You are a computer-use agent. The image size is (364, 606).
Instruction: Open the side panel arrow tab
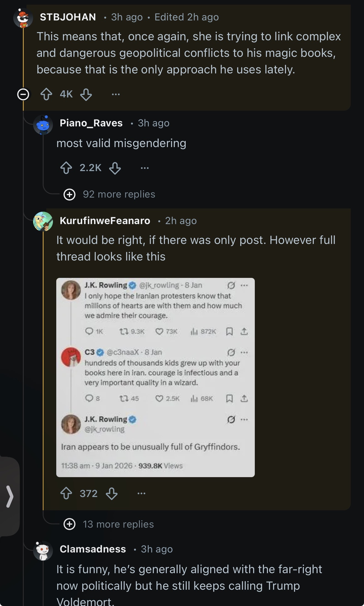coord(10,497)
